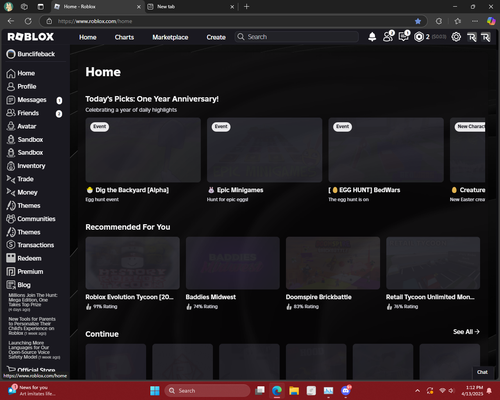The width and height of the screenshot is (500, 400).
Task: Open the Dig the Backyard thumbnail
Action: 143,150
